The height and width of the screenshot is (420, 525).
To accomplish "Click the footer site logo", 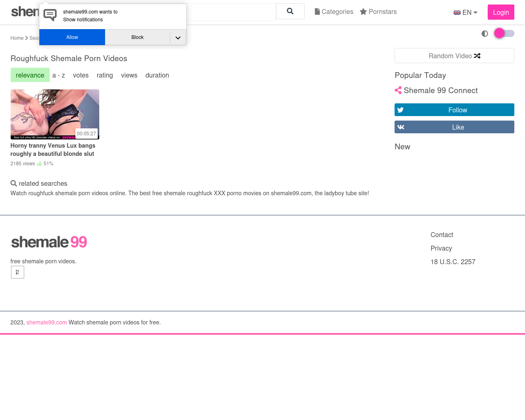I will pyautogui.click(x=49, y=242).
